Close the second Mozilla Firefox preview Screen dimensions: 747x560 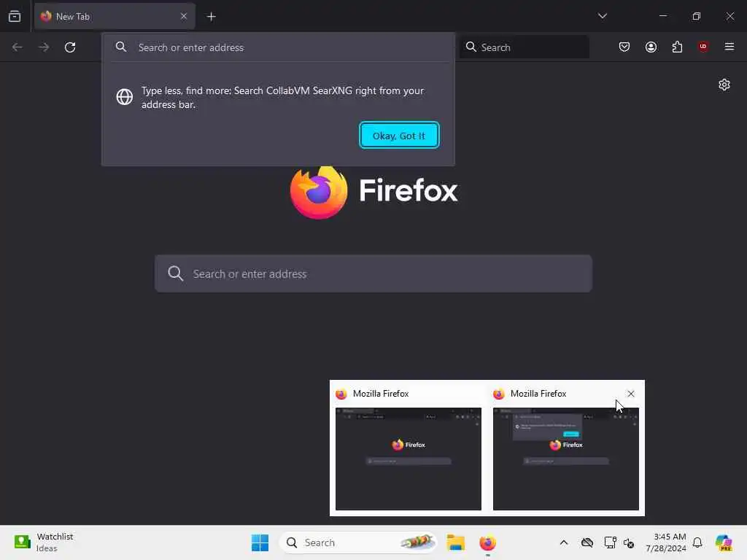pos(631,394)
